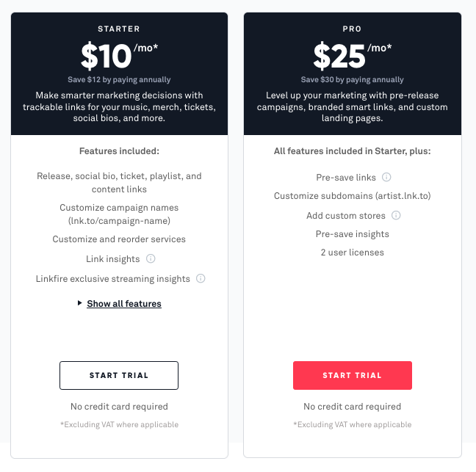
Task: Select the PRO plan heading
Action: (352, 29)
